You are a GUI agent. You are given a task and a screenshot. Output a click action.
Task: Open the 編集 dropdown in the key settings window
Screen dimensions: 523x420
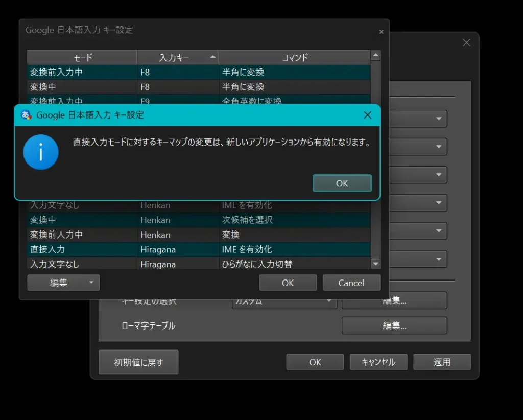(x=63, y=283)
